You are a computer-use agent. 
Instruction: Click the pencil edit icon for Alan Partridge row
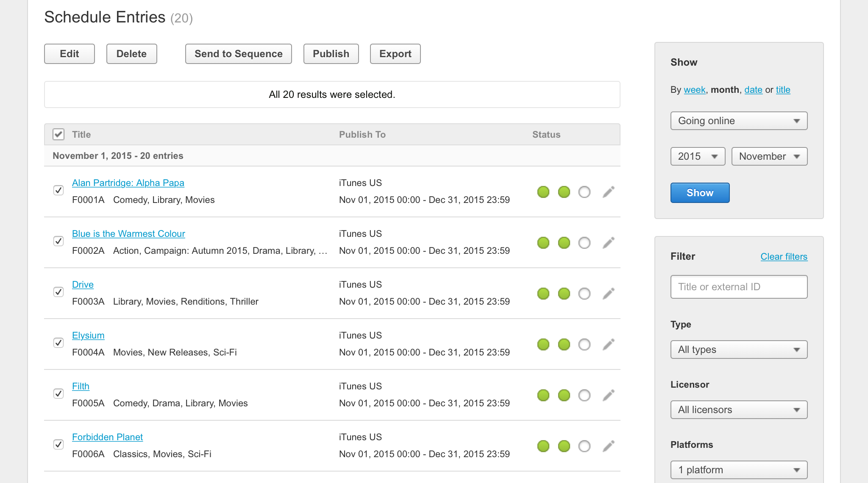tap(609, 192)
